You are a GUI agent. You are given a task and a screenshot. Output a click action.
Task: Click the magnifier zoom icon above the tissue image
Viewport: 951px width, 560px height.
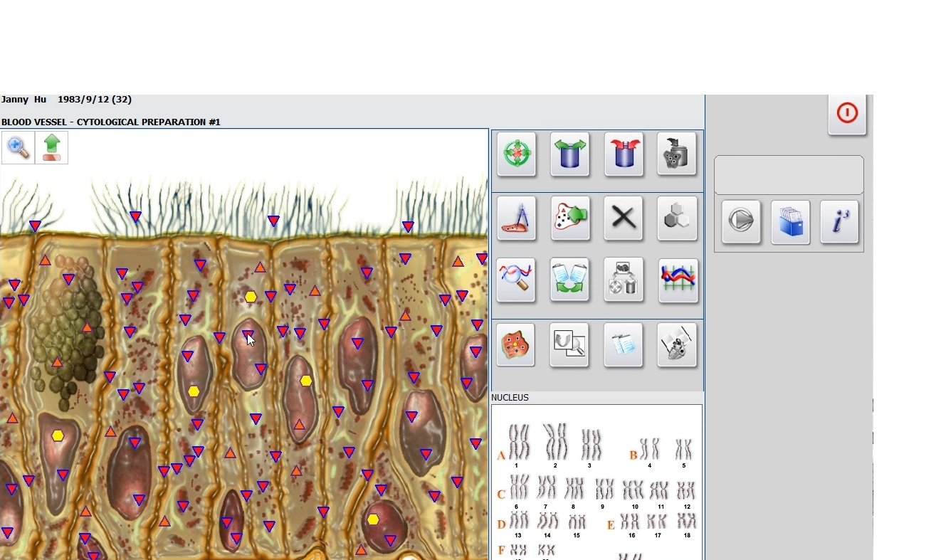pyautogui.click(x=18, y=147)
